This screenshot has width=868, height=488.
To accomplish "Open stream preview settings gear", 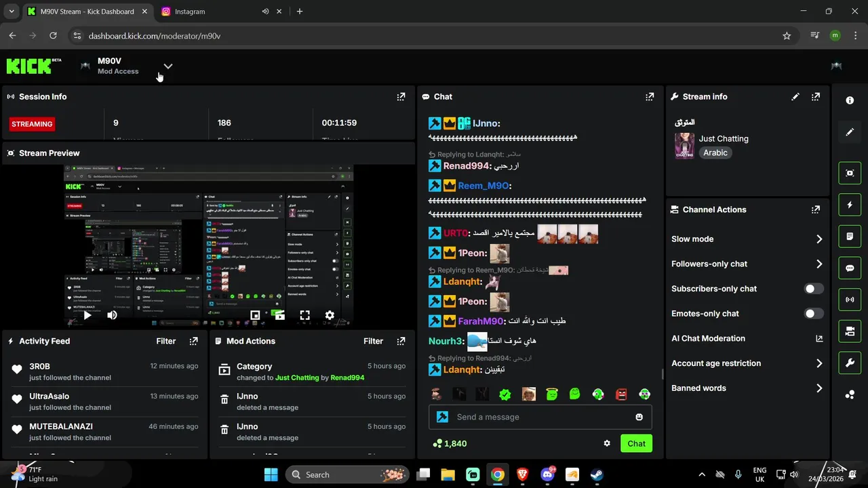I will tap(330, 315).
